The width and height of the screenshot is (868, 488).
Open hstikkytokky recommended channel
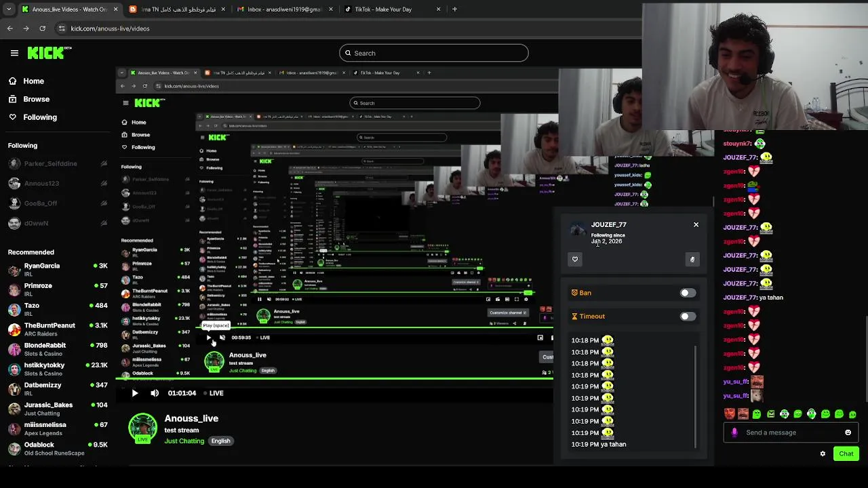click(57, 369)
